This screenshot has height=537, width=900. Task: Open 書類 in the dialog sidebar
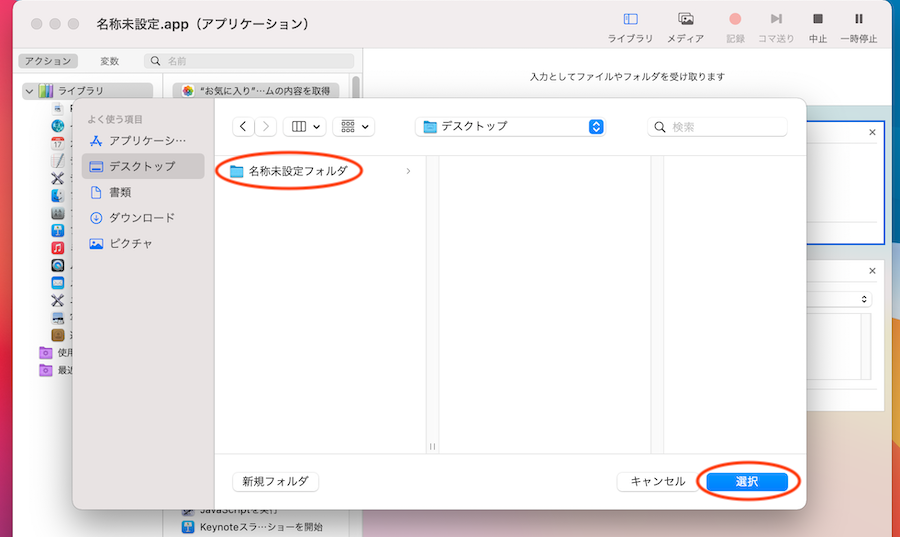tap(143, 192)
